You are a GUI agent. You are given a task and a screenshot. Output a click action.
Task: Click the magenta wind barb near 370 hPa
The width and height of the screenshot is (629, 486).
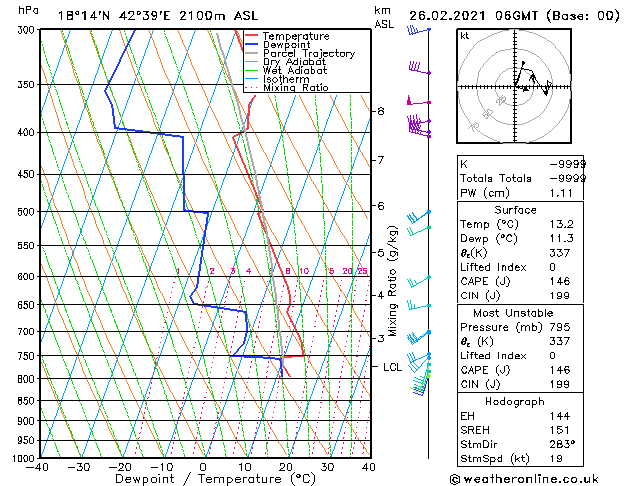click(418, 101)
